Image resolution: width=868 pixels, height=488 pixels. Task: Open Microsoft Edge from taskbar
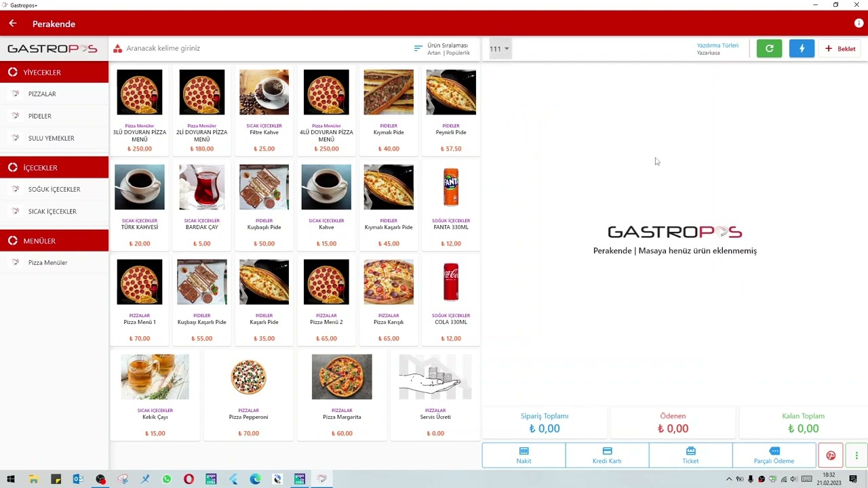255,479
